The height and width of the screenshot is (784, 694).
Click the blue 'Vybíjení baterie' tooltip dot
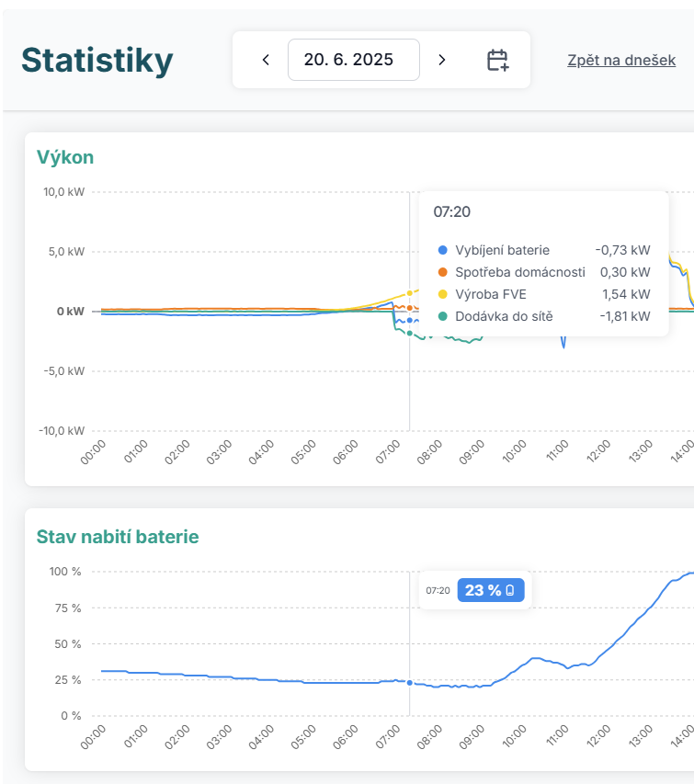(x=442, y=250)
